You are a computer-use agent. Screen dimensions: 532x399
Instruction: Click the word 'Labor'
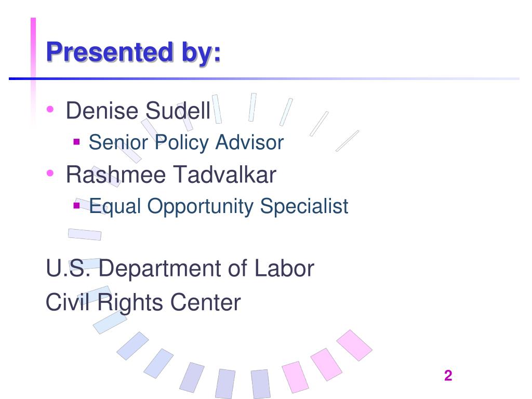[x=284, y=269]
